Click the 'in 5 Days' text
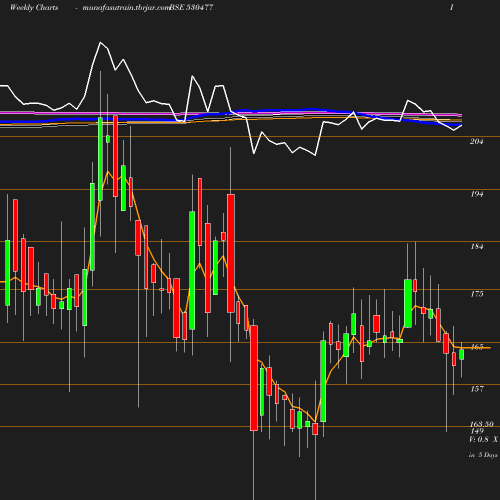 [x=483, y=455]
